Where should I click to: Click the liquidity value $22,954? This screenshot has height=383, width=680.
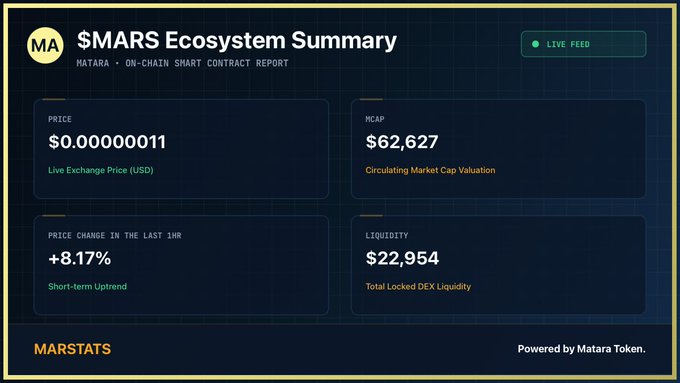click(402, 259)
